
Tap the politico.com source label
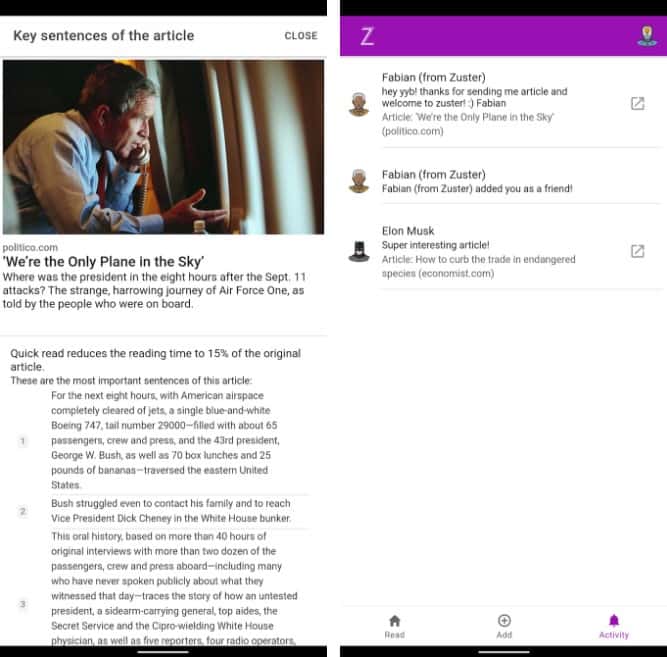point(30,247)
